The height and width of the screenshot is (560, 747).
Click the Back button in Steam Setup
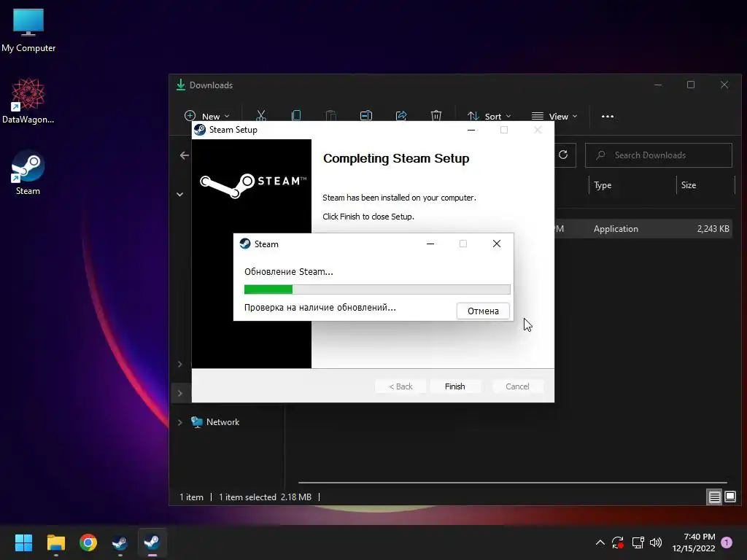(400, 386)
